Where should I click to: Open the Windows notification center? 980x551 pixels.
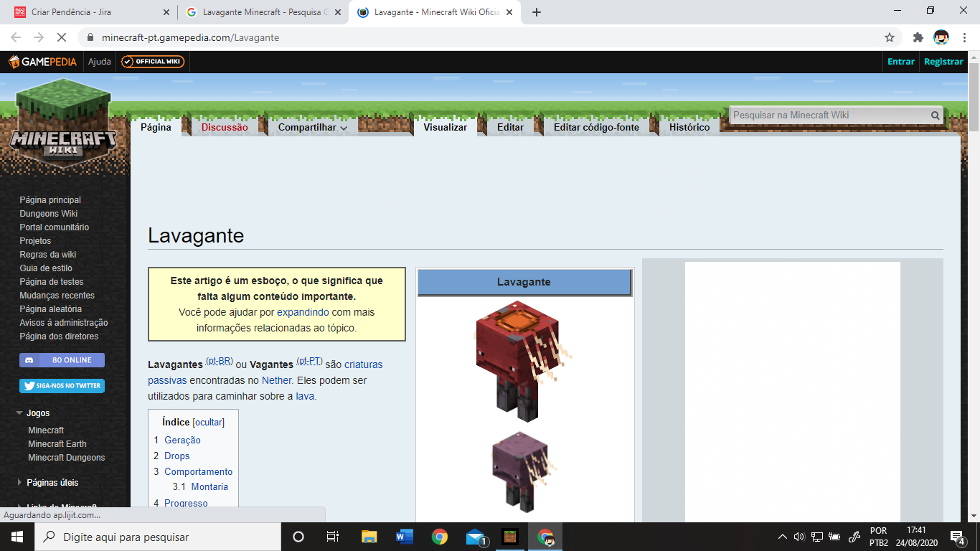click(957, 537)
